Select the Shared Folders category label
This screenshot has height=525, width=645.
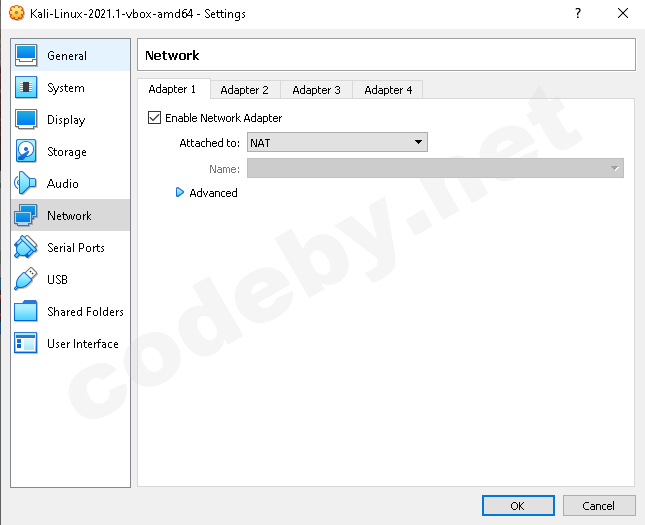pos(86,311)
